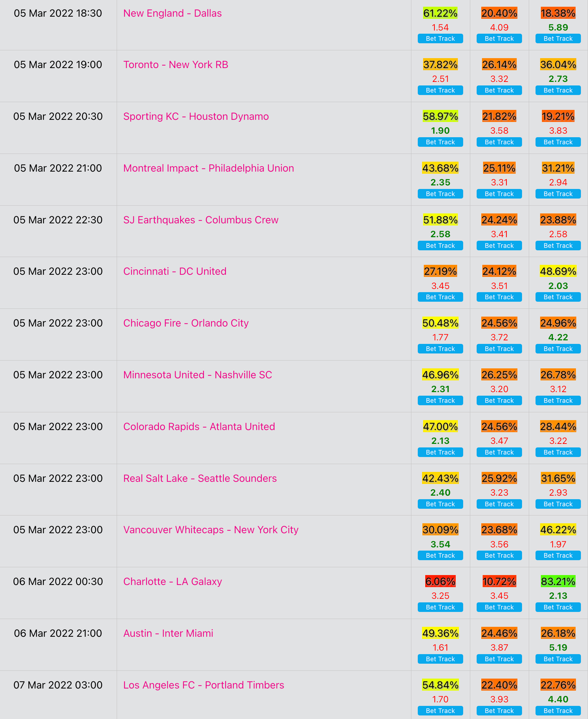Click Bet Track under the 83.21% LA Galaxy win
The height and width of the screenshot is (719, 588).
tap(558, 607)
